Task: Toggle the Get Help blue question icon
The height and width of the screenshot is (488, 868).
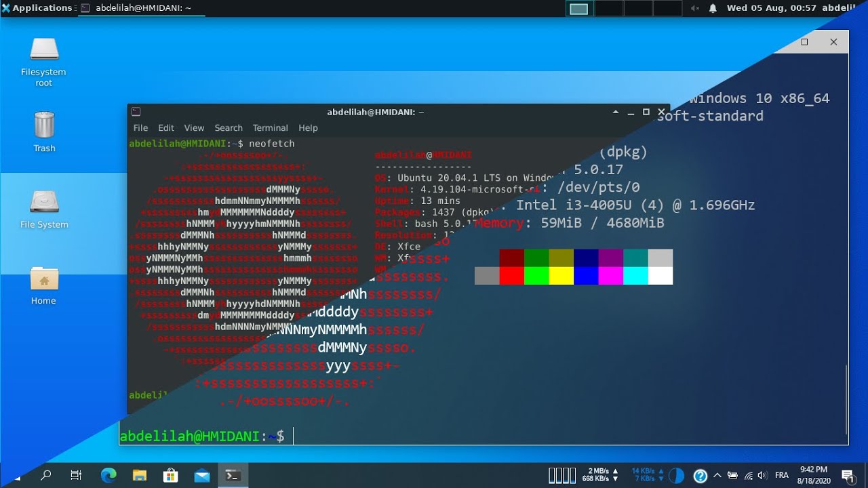Action: (701, 474)
